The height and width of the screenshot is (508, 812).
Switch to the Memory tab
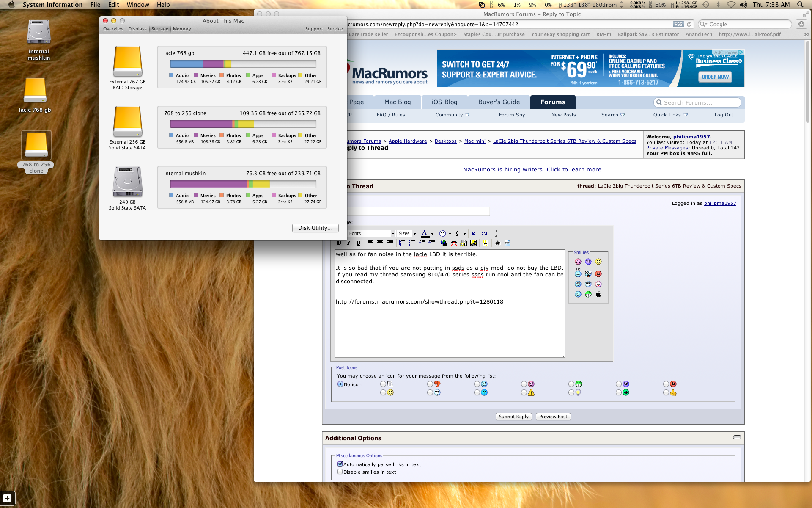(182, 29)
